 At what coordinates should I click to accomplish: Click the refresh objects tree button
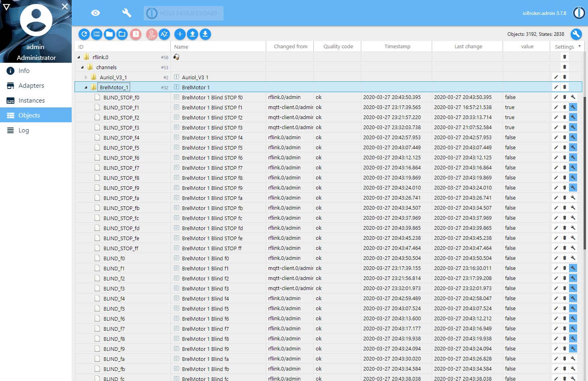click(x=84, y=34)
